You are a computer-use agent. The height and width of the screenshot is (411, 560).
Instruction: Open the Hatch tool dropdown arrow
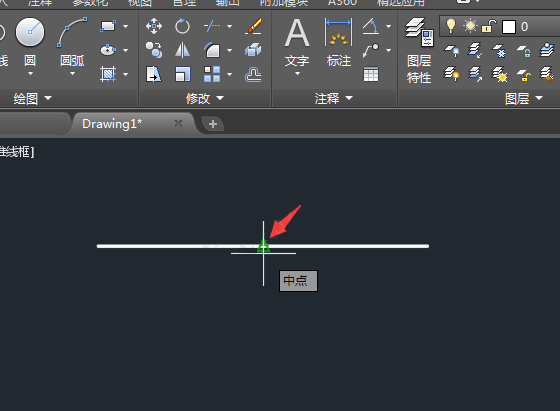(x=125, y=74)
